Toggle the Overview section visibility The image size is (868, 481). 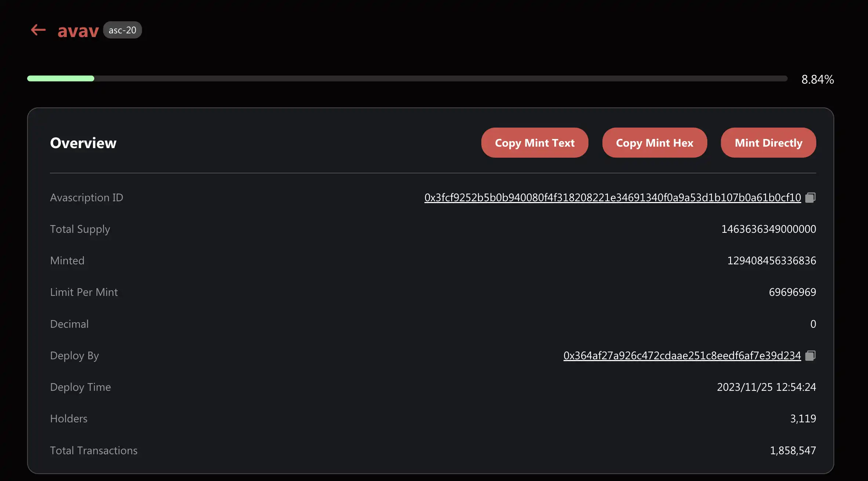click(83, 141)
